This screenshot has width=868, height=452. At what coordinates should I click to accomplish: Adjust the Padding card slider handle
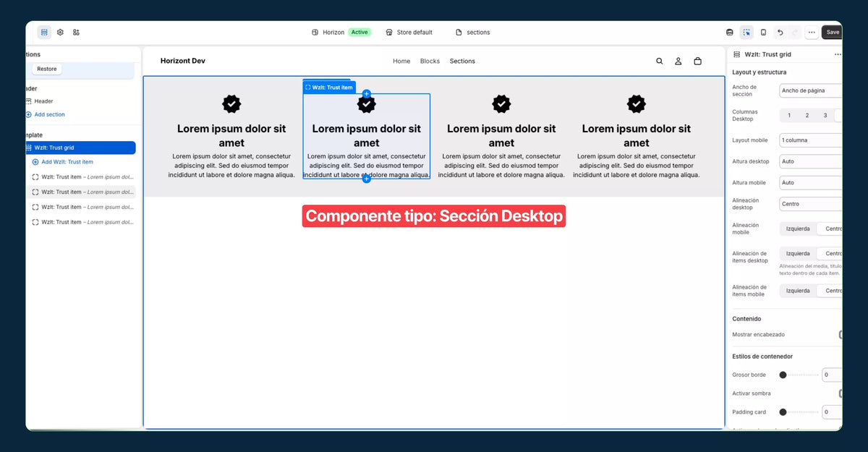coord(783,412)
